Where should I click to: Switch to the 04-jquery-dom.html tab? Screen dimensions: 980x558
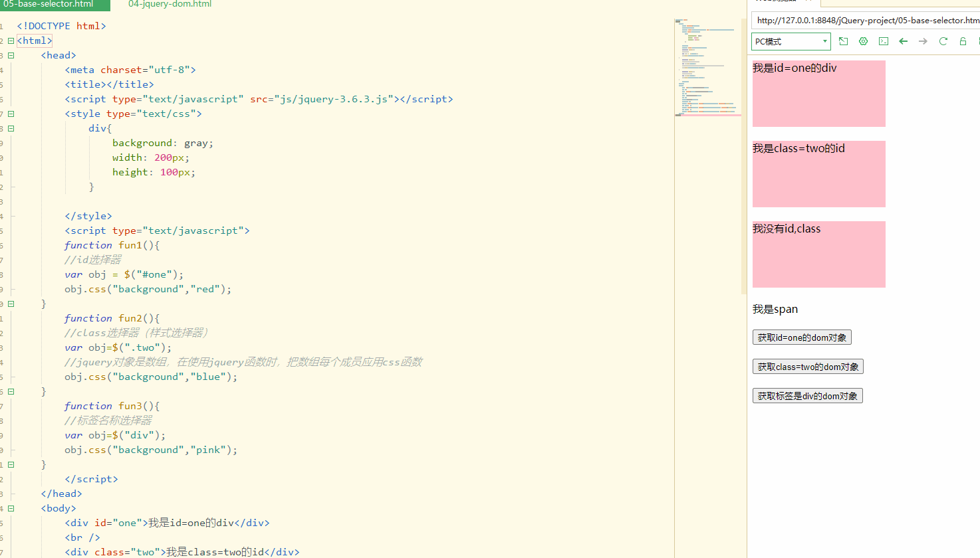pyautogui.click(x=170, y=5)
